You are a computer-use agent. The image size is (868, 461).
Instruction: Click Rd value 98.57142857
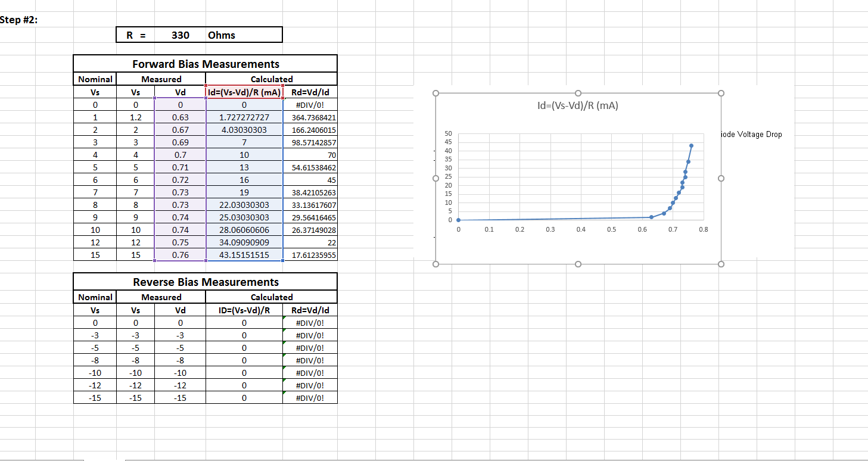point(310,142)
